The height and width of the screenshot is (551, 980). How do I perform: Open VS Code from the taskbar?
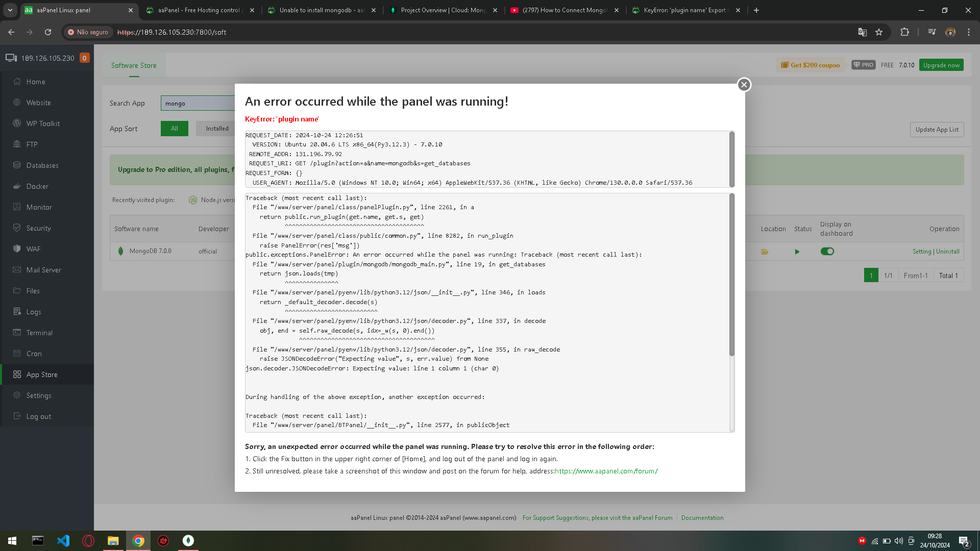coord(63,541)
